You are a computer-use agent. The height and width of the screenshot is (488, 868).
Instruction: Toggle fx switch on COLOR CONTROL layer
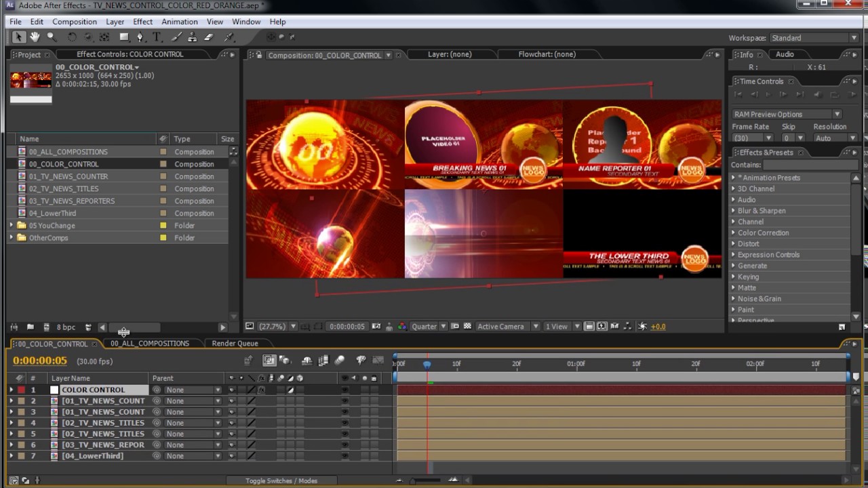tap(261, 390)
